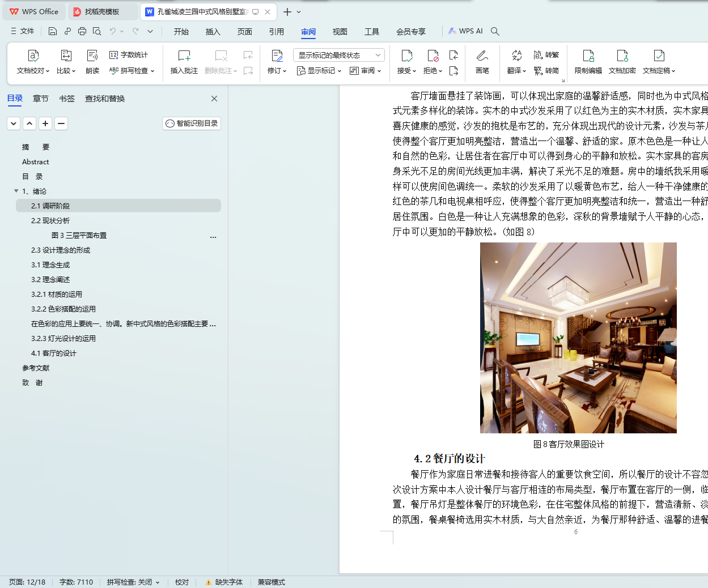The height and width of the screenshot is (588, 708).
Task: Open 会员专享 tab
Action: tap(411, 32)
